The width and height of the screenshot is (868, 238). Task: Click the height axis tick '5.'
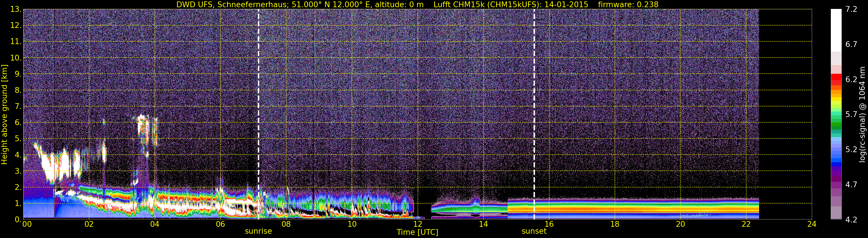[x=18, y=139]
